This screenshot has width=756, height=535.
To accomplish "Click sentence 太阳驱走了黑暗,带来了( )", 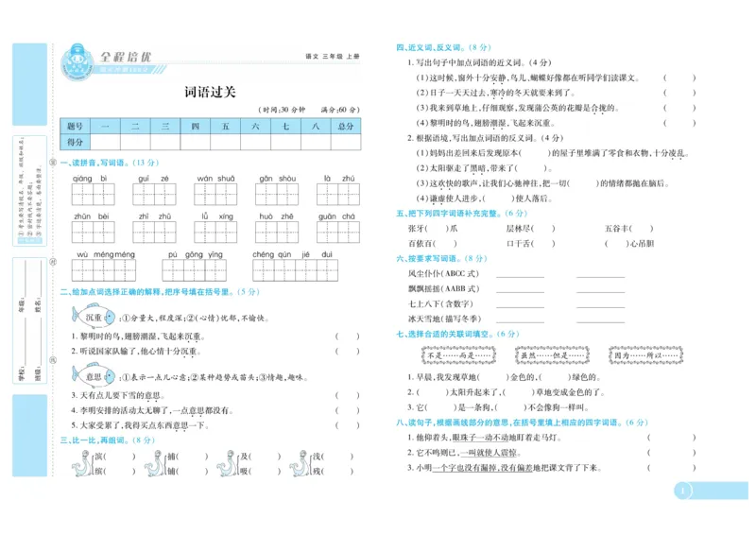I will tap(484, 168).
